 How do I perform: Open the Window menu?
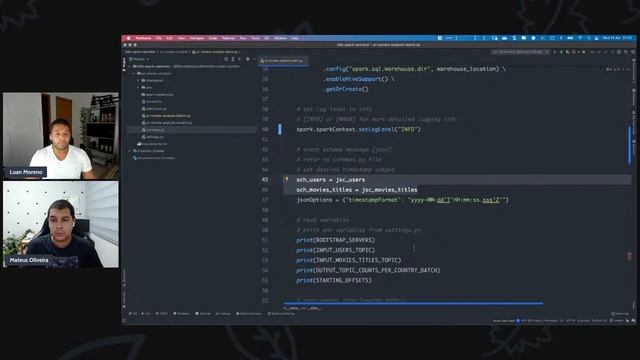click(x=280, y=38)
